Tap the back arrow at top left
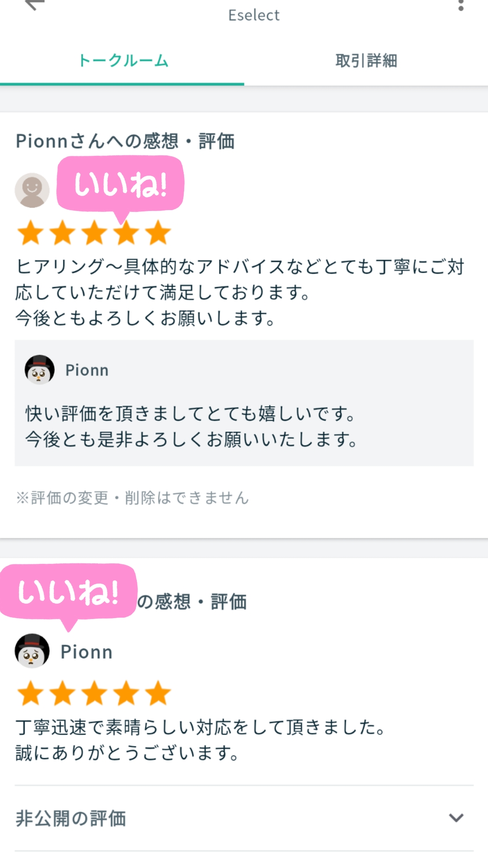 34,5
